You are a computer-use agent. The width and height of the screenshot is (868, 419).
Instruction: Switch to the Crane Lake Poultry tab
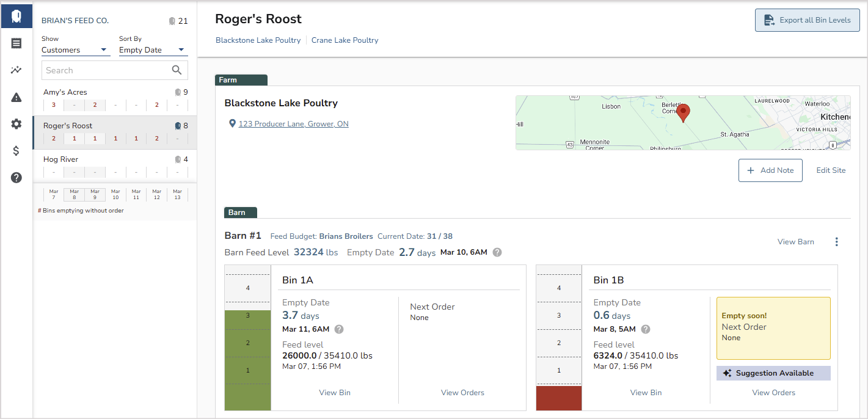345,40
